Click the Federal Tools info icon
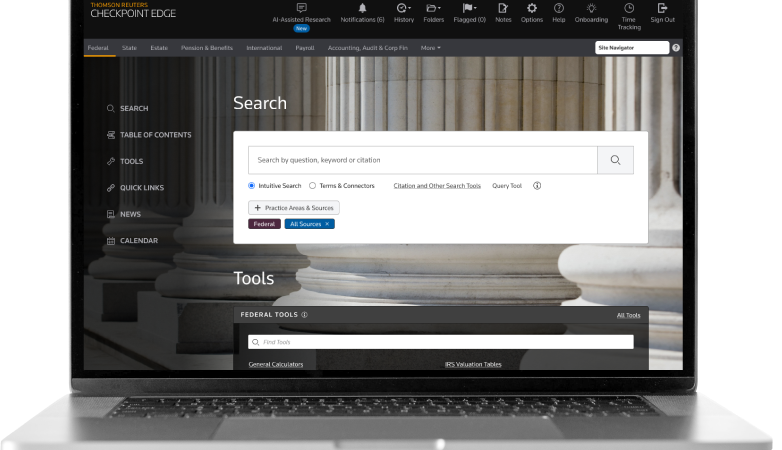782x450 pixels. click(x=304, y=315)
